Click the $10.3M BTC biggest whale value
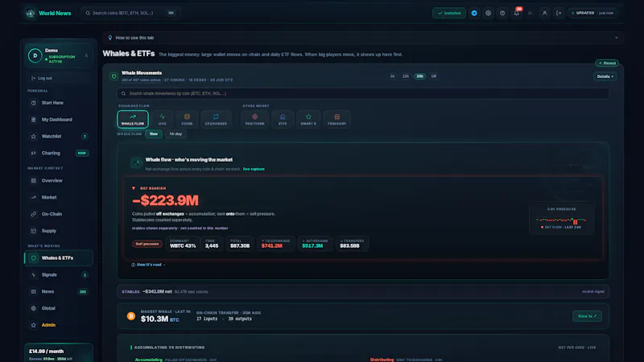The width and height of the screenshot is (644, 362). tap(159, 319)
